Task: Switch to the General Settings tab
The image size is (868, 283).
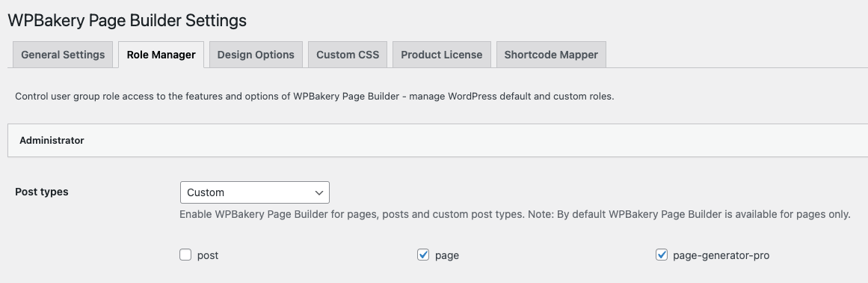Action: click(63, 55)
